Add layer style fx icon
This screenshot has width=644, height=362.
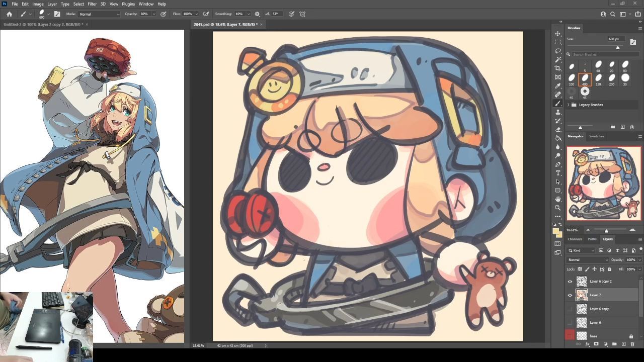click(588, 344)
